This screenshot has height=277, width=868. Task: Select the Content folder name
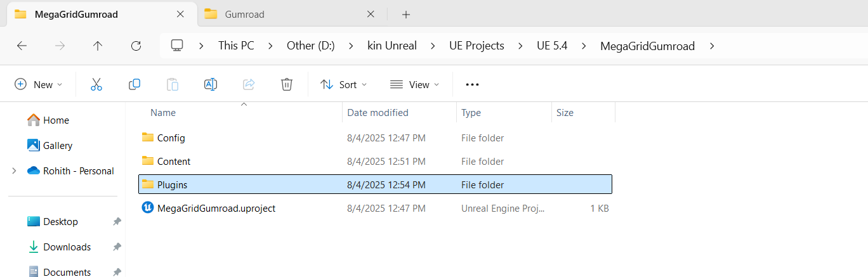pyautogui.click(x=174, y=161)
